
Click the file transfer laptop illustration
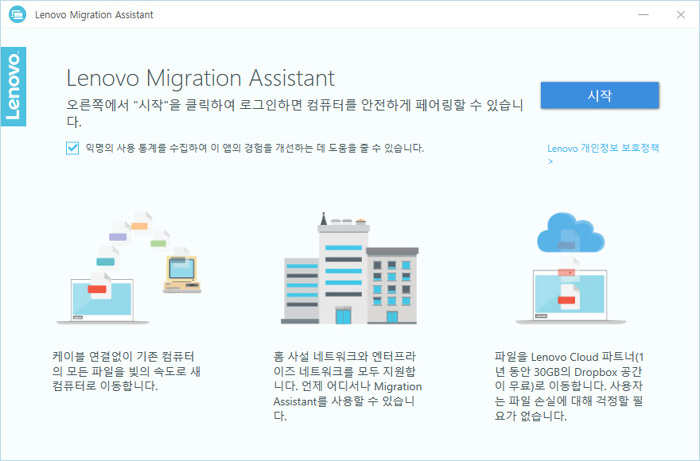[x=129, y=267]
